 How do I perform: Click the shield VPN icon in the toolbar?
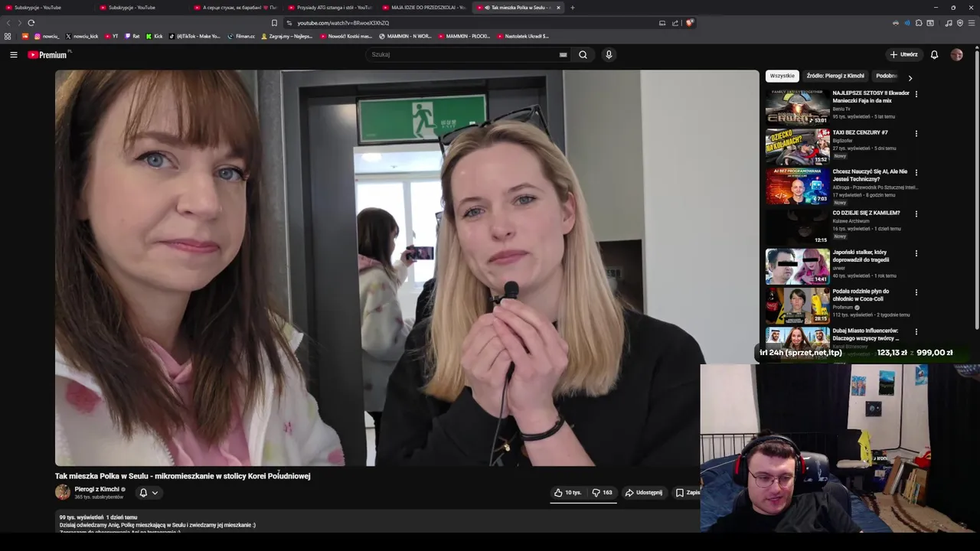(x=960, y=23)
